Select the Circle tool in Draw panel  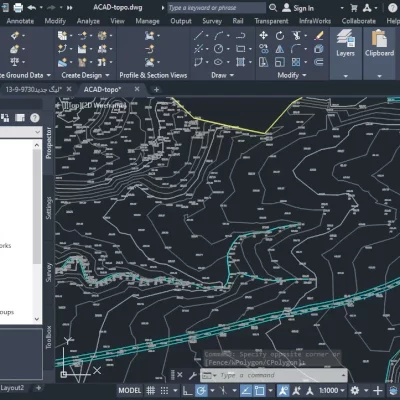tap(218, 49)
